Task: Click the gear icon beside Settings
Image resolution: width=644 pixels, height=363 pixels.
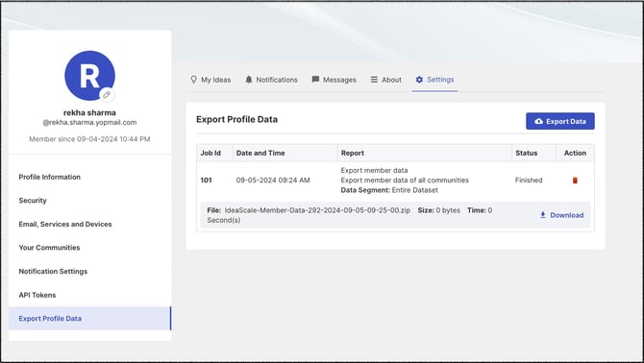Action: click(x=419, y=80)
